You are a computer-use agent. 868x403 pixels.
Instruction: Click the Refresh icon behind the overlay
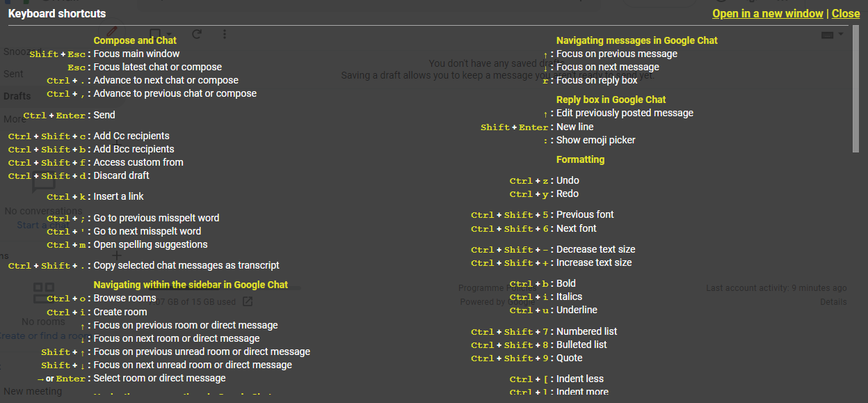197,34
